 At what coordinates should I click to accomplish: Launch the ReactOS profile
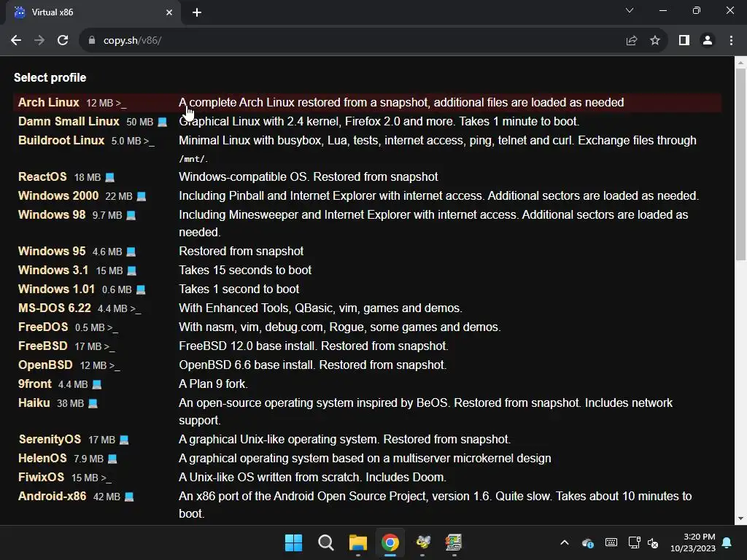(42, 176)
